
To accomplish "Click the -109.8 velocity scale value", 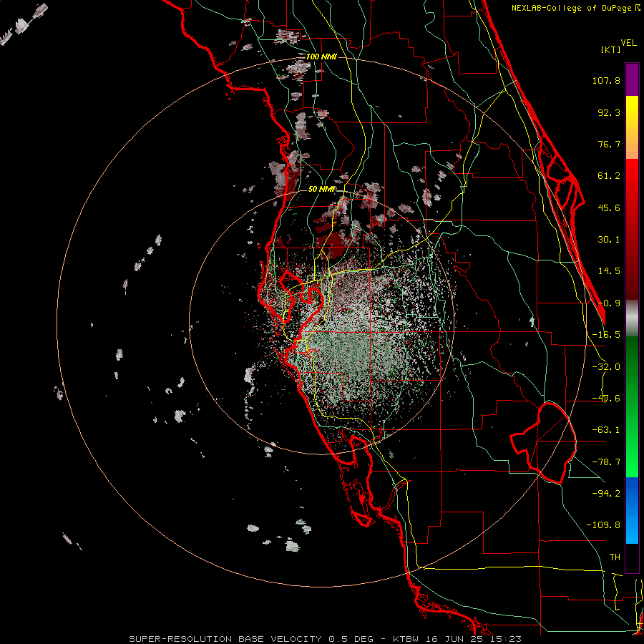I will 603,525.
